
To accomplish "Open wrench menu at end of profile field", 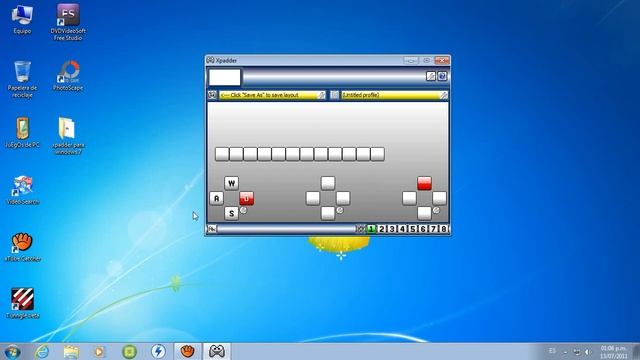I will click(444, 95).
